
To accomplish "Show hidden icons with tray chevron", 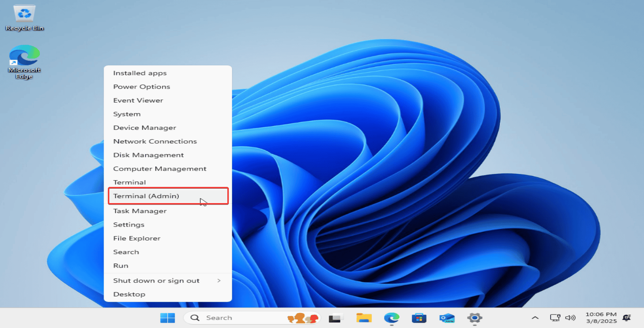I will click(535, 318).
